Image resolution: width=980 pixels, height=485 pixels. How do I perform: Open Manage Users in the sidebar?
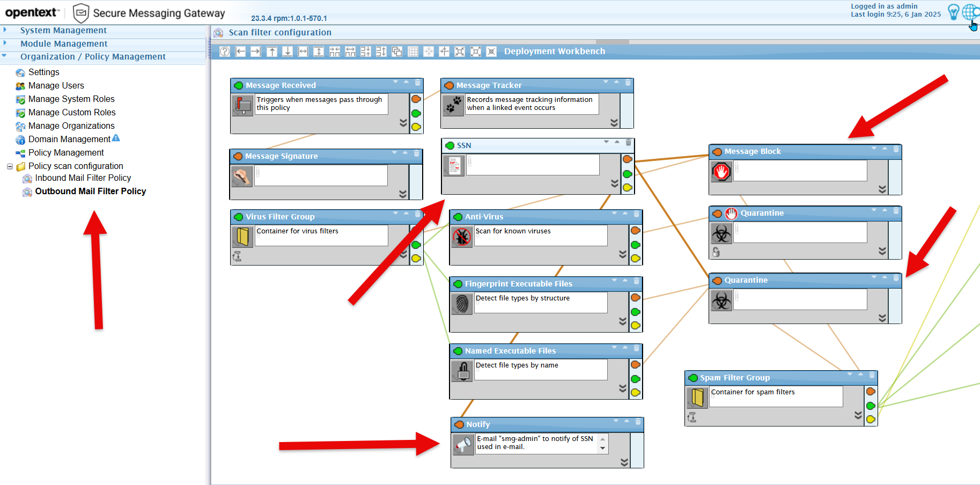click(56, 86)
